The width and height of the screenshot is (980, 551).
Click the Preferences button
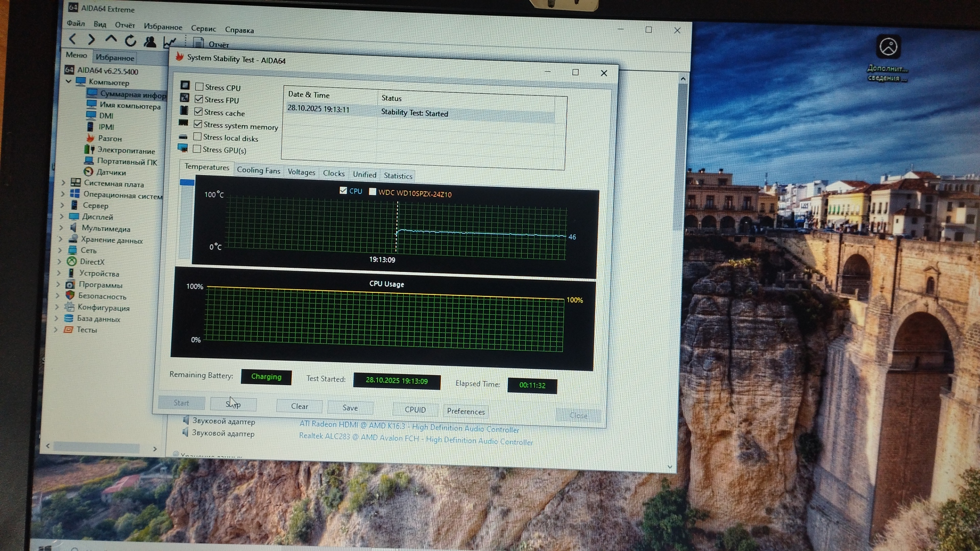(465, 411)
